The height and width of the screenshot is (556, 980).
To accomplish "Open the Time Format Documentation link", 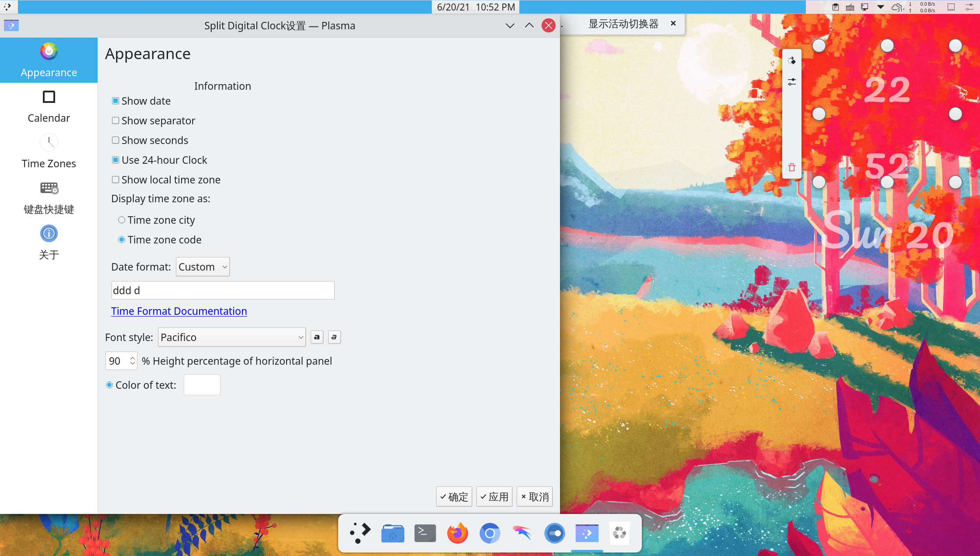I will point(179,311).
